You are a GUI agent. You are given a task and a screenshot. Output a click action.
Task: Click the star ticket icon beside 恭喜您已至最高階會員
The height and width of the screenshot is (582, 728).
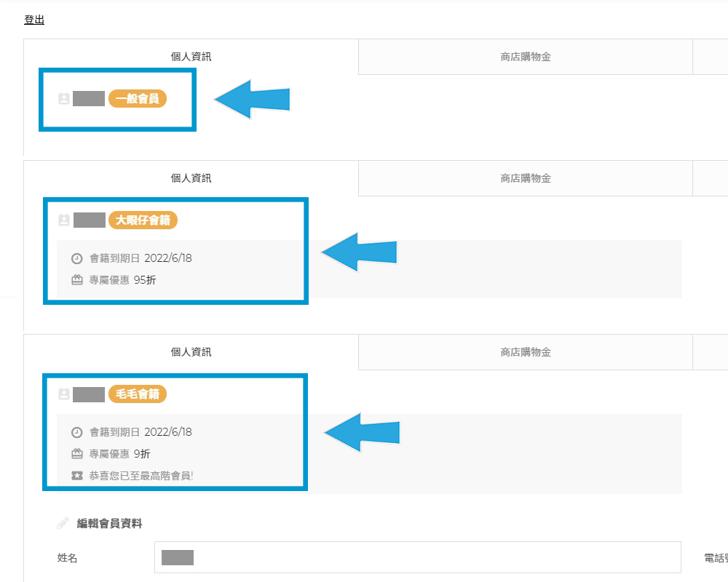point(77,476)
